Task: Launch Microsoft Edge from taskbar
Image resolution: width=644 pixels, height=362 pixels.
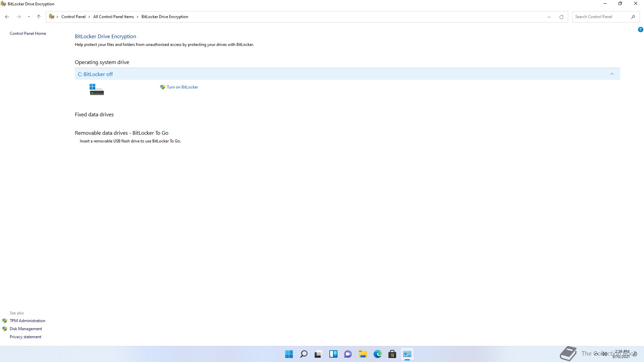Action: (377, 354)
